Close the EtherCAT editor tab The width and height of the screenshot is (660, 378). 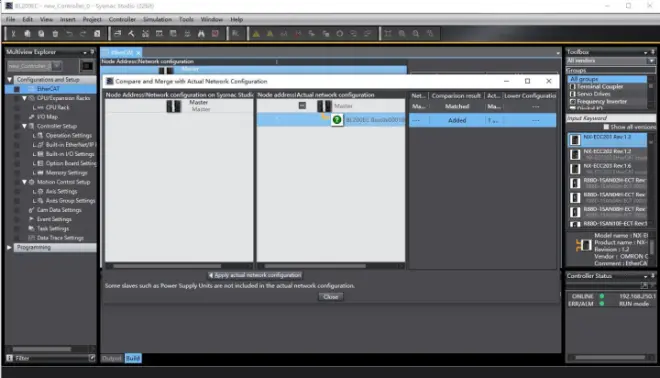pyautogui.click(x=138, y=53)
